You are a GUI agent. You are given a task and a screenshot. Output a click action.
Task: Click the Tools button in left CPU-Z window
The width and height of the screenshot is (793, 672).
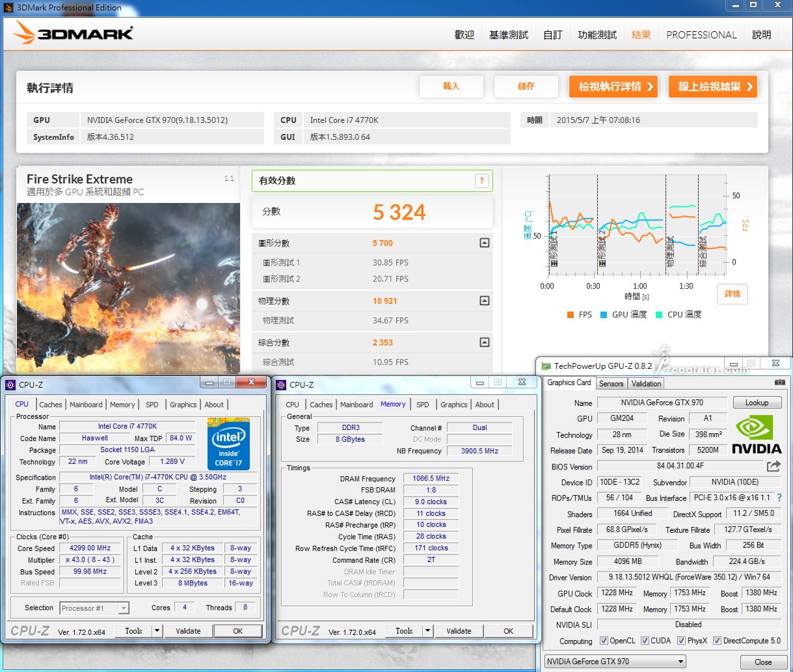(133, 630)
